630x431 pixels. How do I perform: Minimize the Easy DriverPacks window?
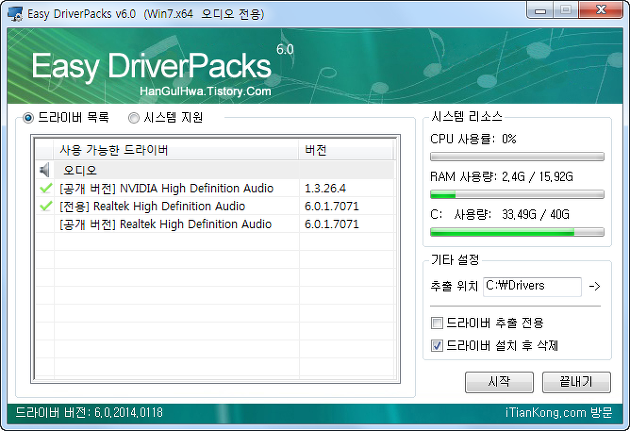click(540, 10)
